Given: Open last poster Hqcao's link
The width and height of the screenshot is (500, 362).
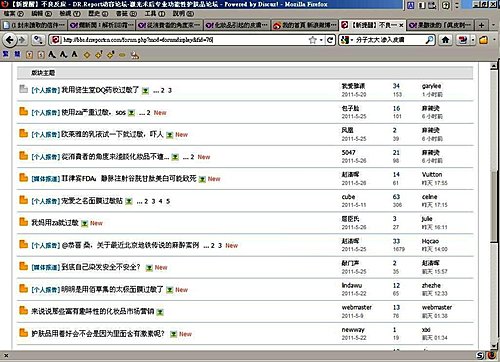Looking at the screenshot, I should [430, 241].
